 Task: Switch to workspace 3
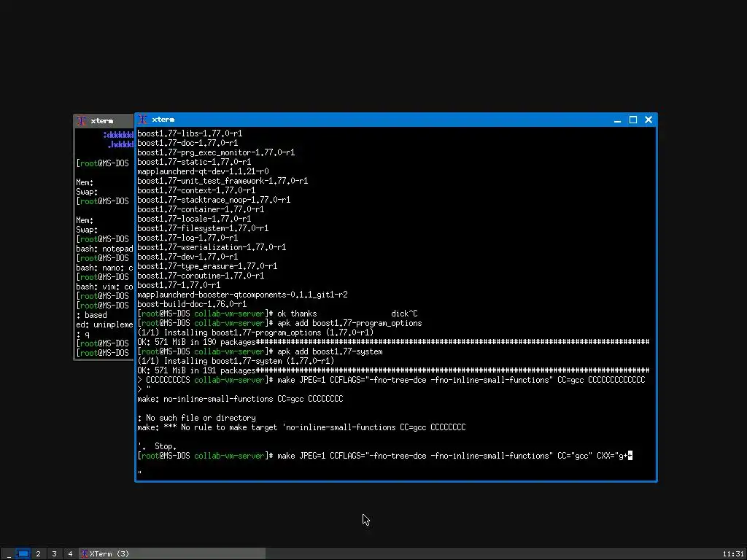click(x=54, y=554)
